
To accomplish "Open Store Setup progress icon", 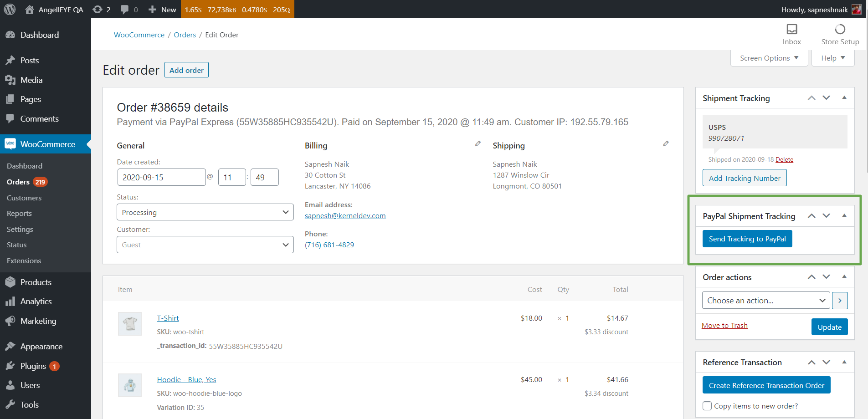I will pyautogui.click(x=840, y=30).
